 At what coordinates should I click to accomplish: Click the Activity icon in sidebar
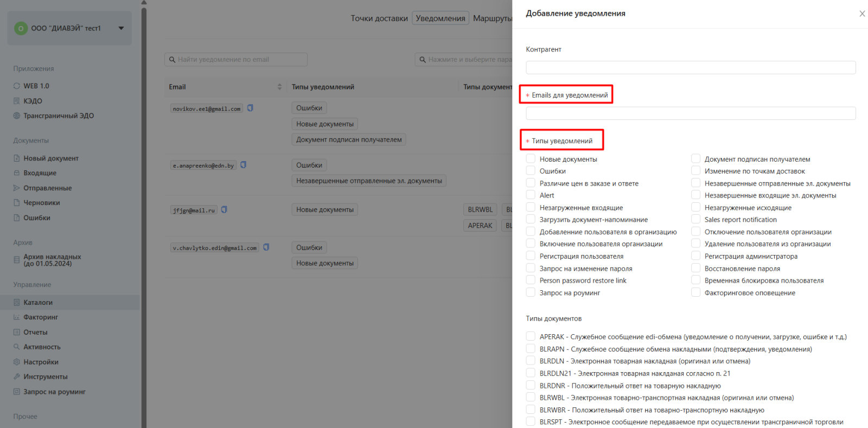16,347
